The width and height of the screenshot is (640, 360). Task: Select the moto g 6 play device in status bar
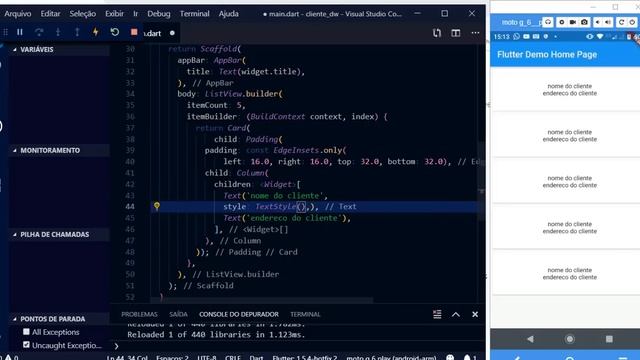tap(391, 358)
